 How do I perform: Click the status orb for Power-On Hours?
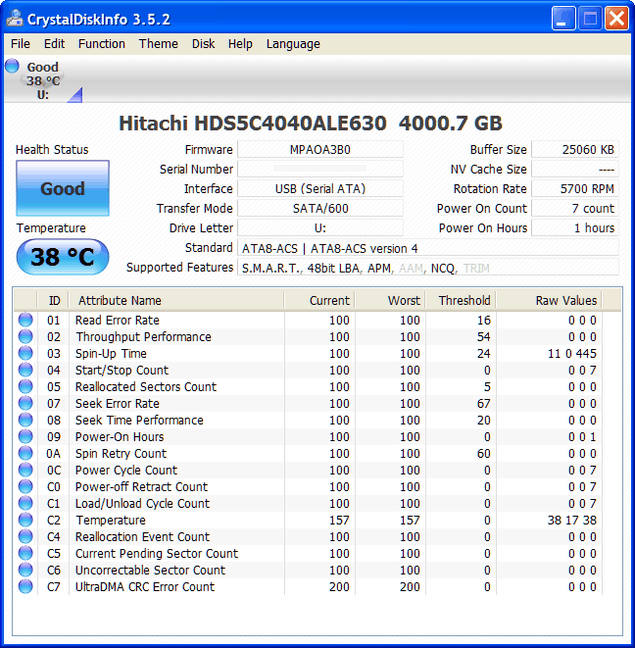click(26, 436)
